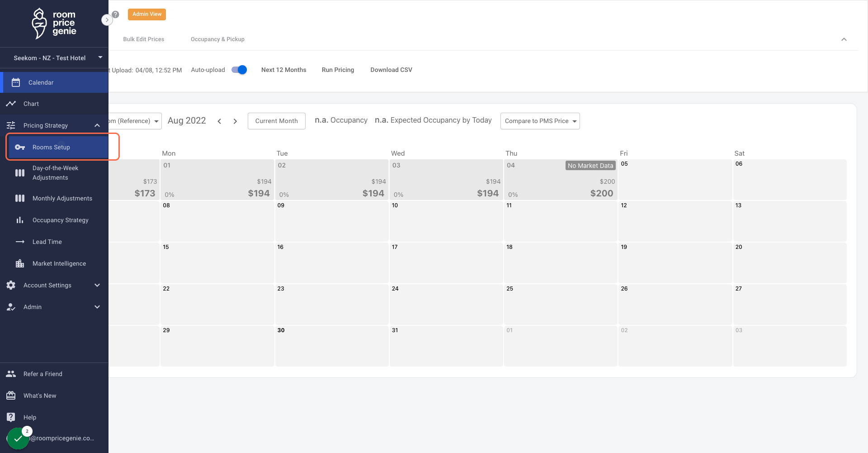868x453 pixels.
Task: Open the green checklist badge
Action: coord(18,439)
